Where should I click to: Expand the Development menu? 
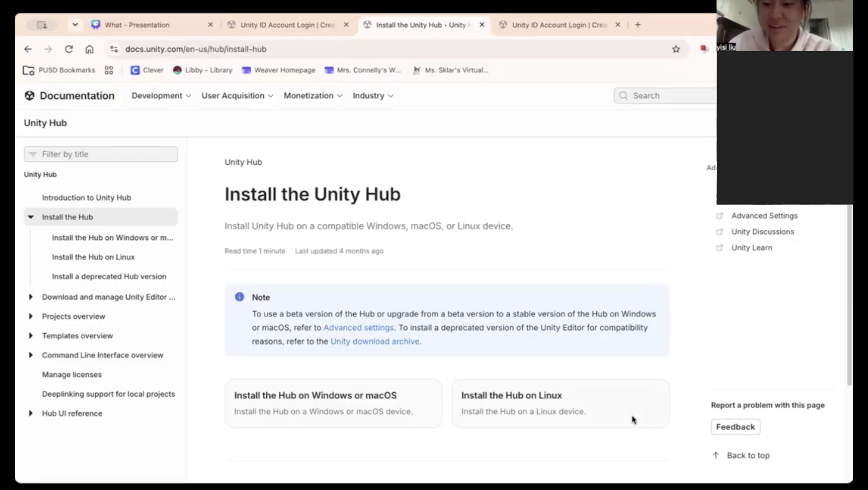pos(161,96)
